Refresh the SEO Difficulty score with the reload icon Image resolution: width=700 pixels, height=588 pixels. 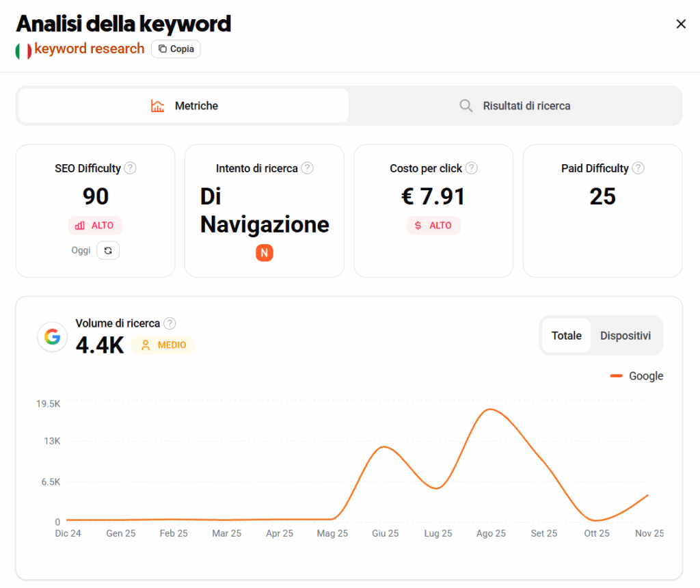pos(108,250)
